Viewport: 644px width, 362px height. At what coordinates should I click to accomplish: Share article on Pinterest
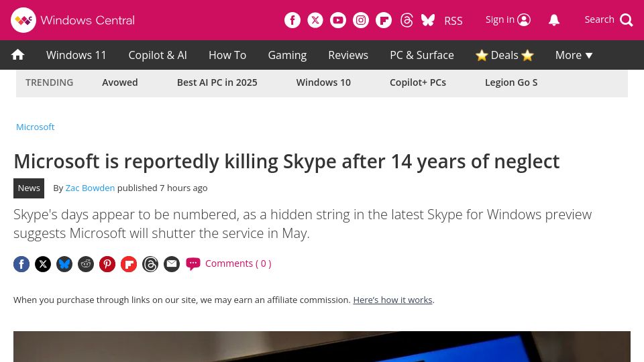coord(107,264)
